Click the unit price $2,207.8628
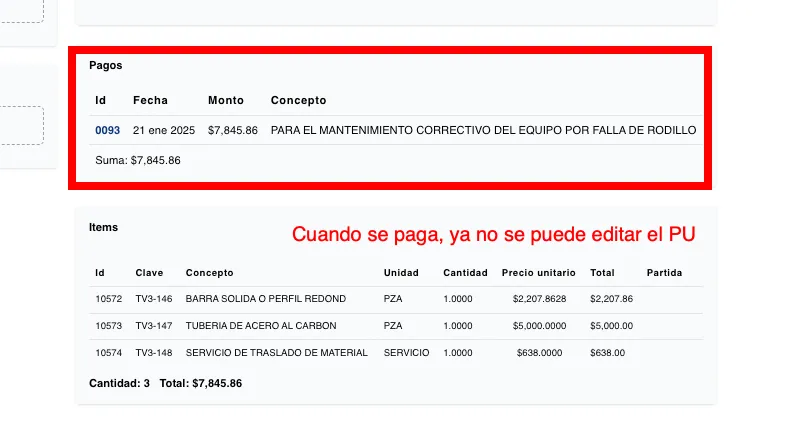806x443 pixels. pyautogui.click(x=539, y=299)
